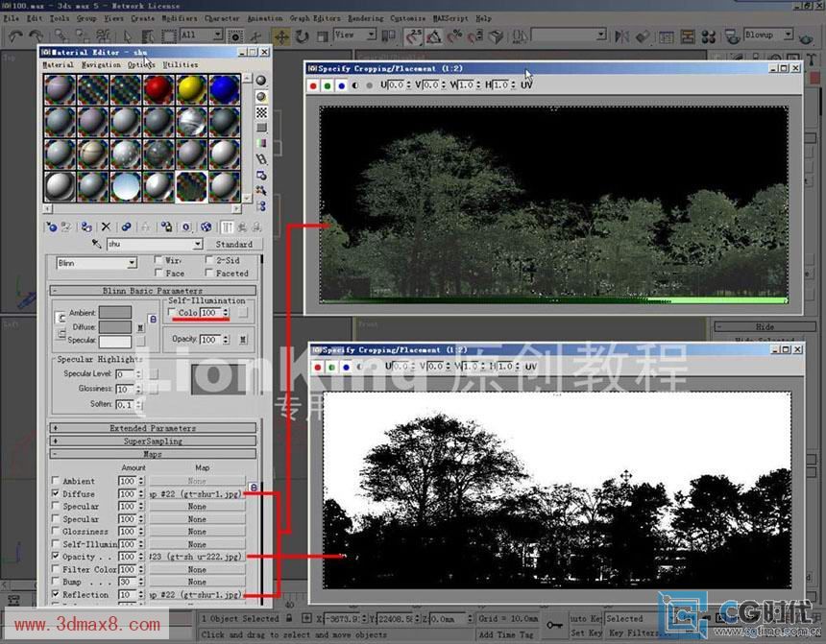
Task: Reset map/material with the X icon
Action: pyautogui.click(x=106, y=227)
